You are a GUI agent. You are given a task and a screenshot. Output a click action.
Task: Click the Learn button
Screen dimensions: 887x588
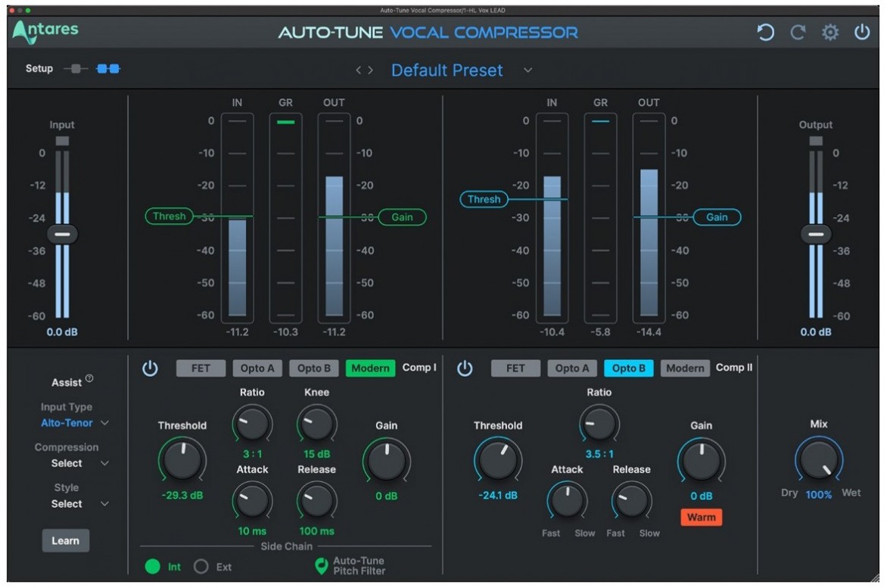tap(66, 541)
